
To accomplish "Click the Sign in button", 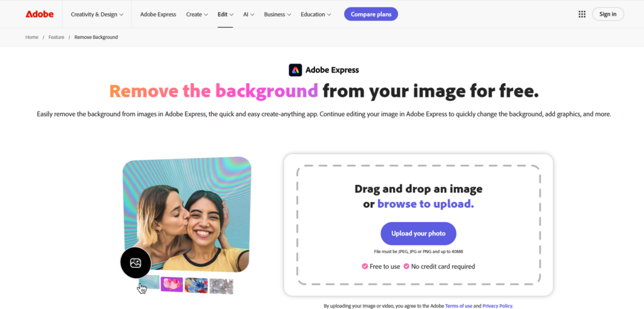I will coord(608,14).
